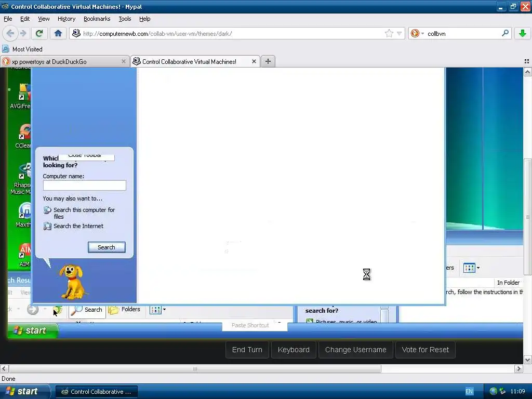
Task: Click the AIM desktop icon
Action: click(24, 255)
